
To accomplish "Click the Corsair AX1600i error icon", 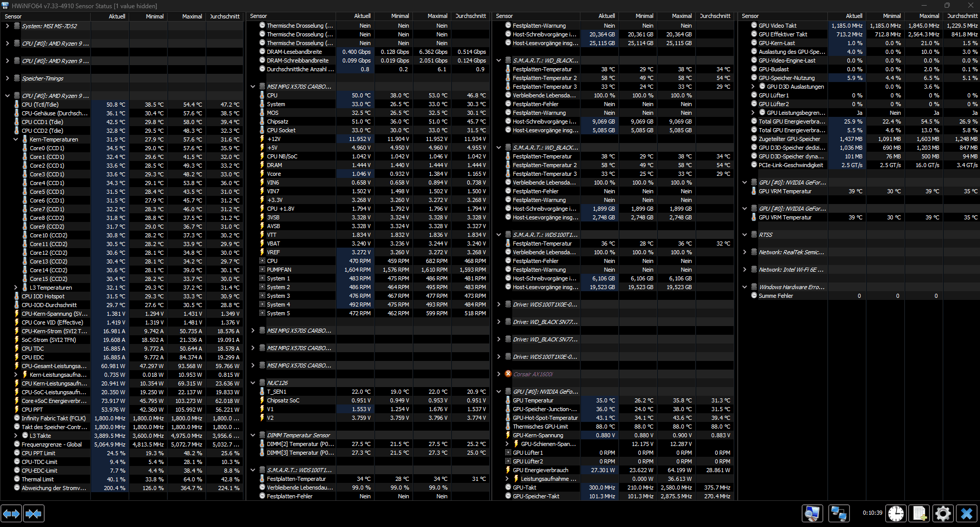I will click(508, 374).
